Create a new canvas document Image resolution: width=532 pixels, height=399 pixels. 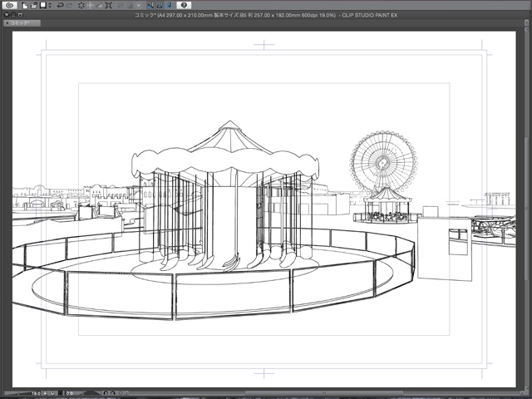click(25, 6)
